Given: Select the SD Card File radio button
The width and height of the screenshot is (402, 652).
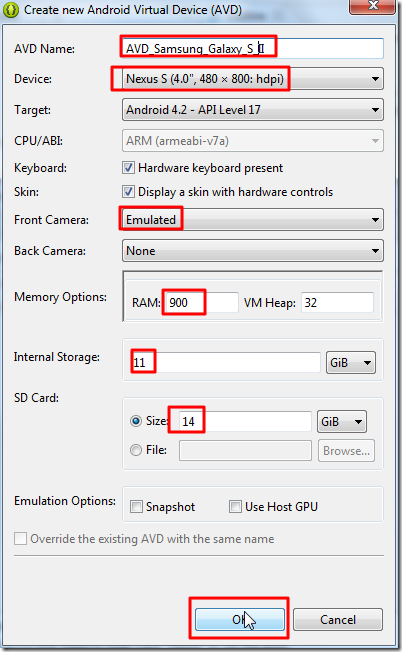Looking at the screenshot, I should (x=136, y=450).
